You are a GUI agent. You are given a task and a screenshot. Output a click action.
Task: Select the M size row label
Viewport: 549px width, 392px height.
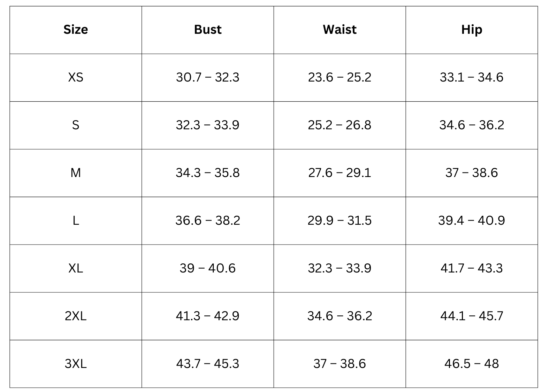(x=76, y=173)
